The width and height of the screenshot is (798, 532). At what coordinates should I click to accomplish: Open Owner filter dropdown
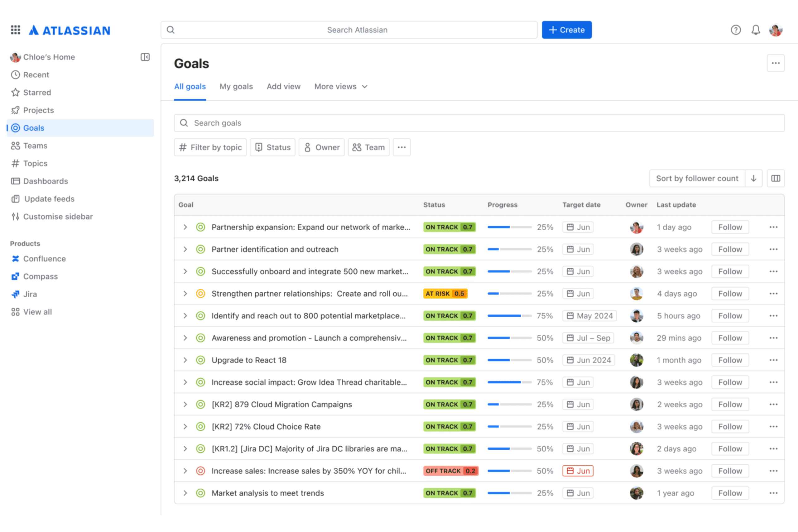pyautogui.click(x=321, y=147)
